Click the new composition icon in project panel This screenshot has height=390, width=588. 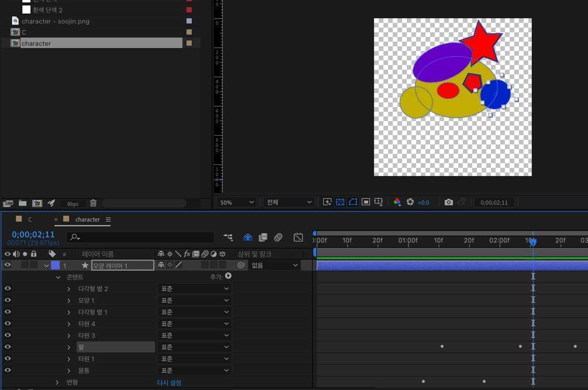(37, 203)
